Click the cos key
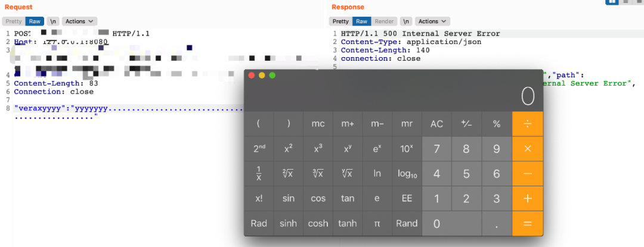Screen dimensions: 644x247 [318, 199]
